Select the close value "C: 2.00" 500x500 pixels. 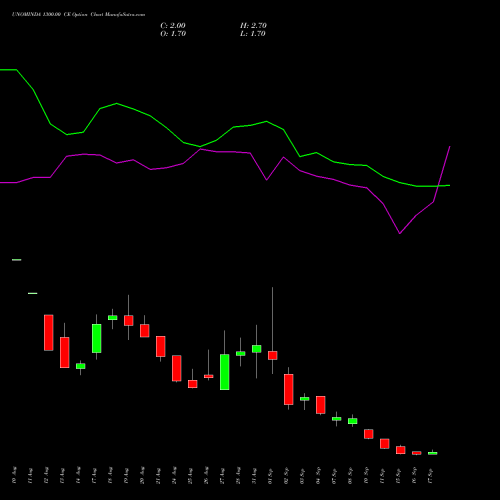(x=173, y=25)
